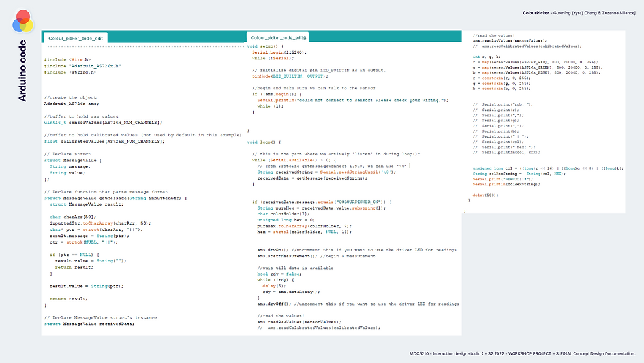Click the 'ams.drvOn();' line
Viewport: 644px width, 363px height.
coord(357,250)
